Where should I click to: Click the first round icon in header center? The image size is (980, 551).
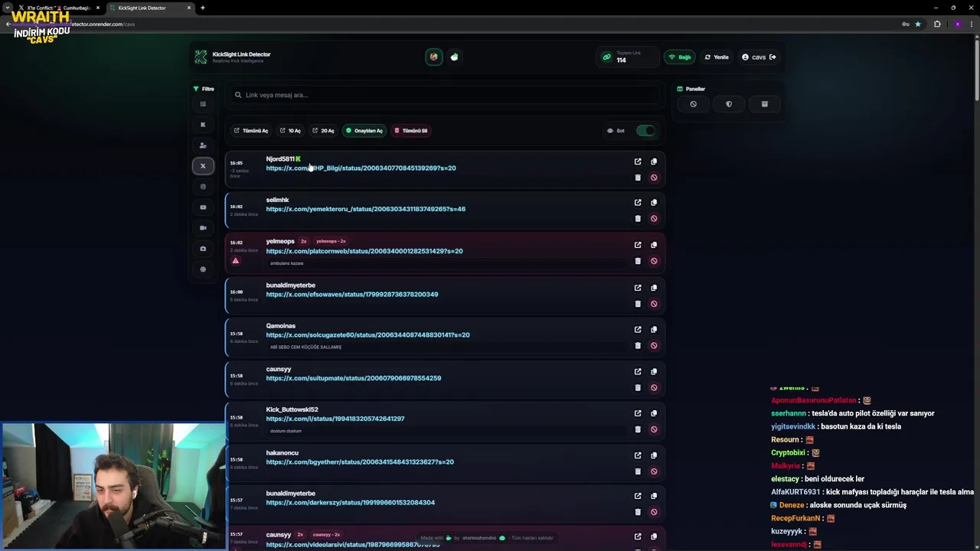point(434,57)
